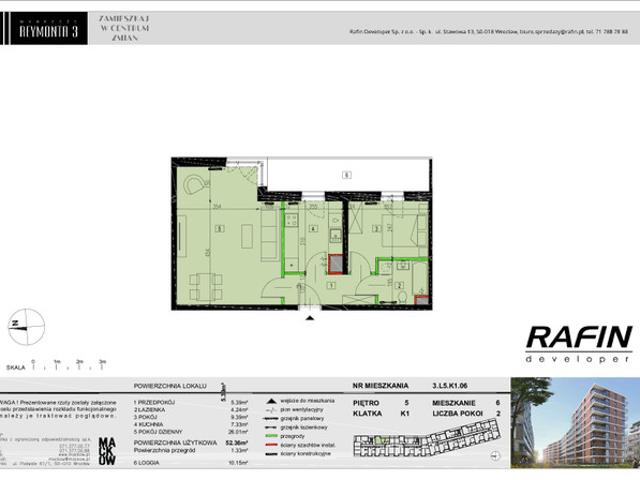The width and height of the screenshot is (640, 480).
Task: Click the MAĆKÓW architects logo
Action: 107,451
